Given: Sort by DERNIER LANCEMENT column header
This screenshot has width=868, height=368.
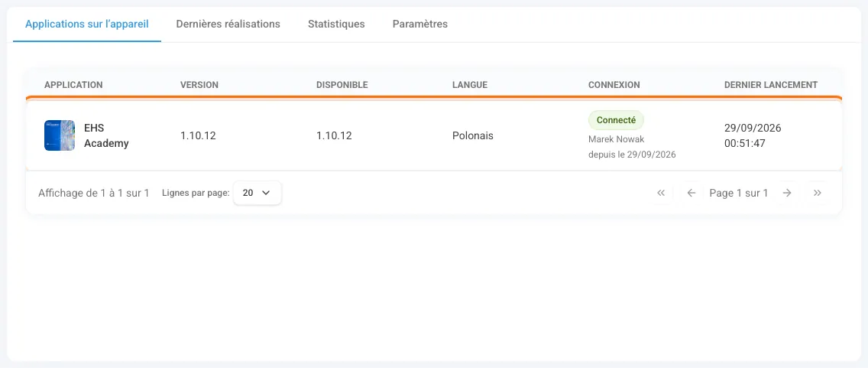Looking at the screenshot, I should (770, 85).
